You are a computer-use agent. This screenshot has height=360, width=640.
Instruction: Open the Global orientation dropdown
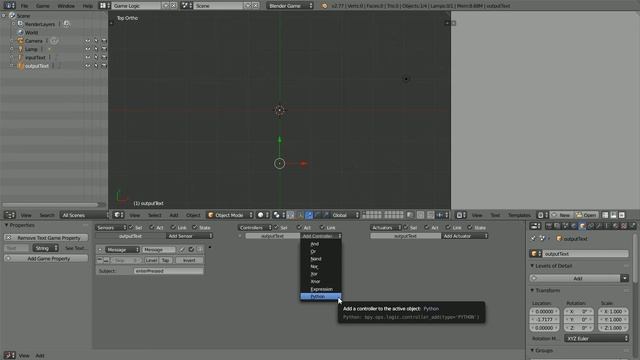(345, 215)
